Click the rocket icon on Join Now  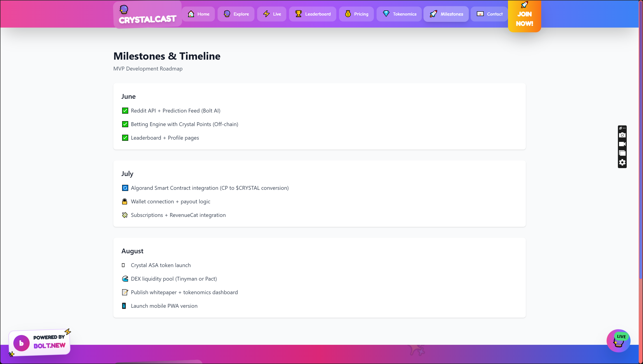[524, 5]
